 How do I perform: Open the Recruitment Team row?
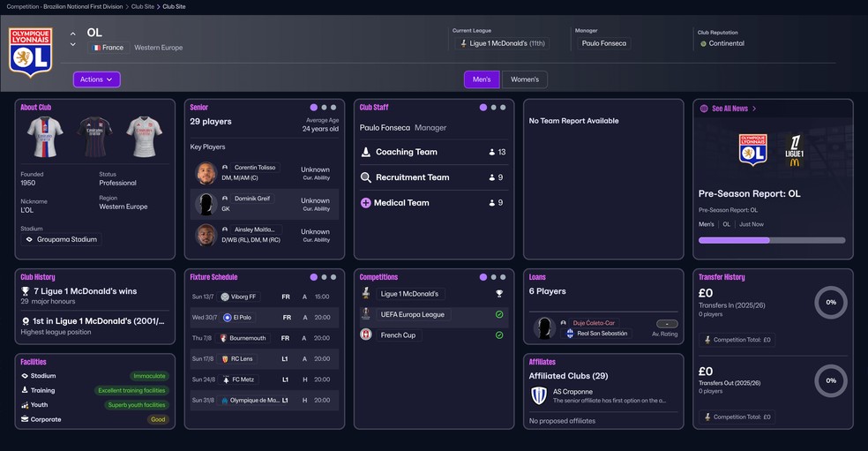[x=433, y=177]
